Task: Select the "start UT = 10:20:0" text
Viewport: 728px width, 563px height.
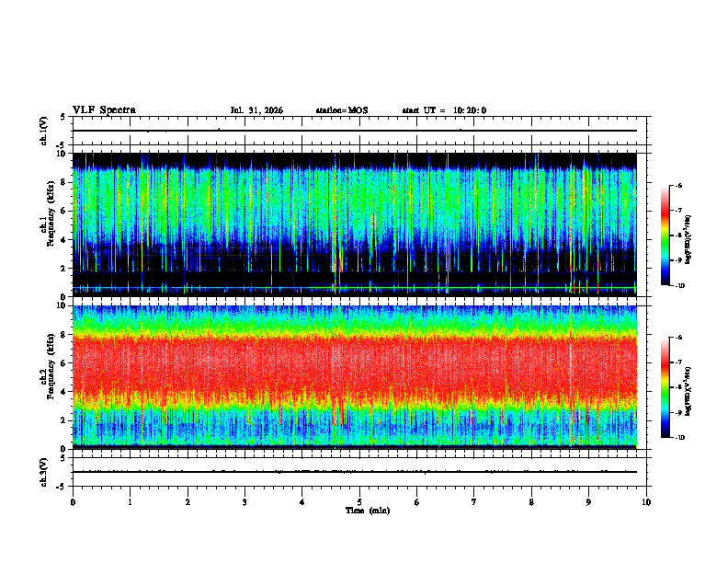Action: (x=444, y=110)
